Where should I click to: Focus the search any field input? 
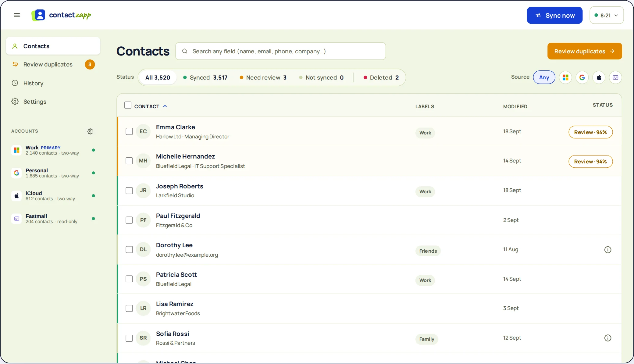[x=280, y=51]
